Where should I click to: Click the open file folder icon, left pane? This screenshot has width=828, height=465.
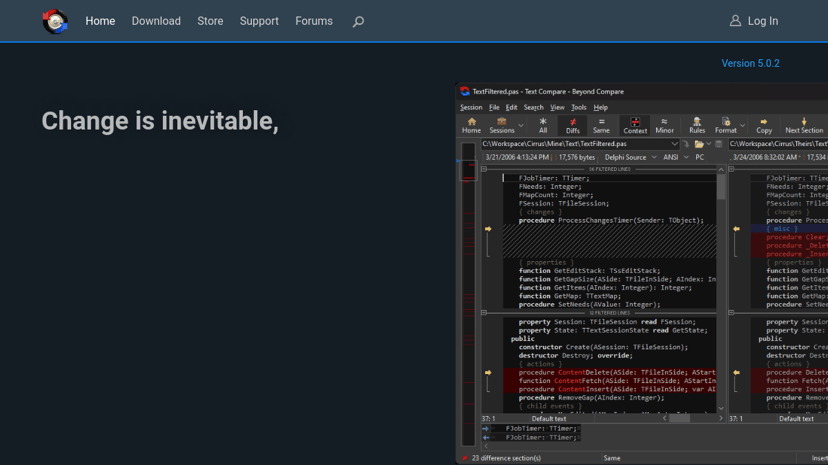tap(699, 144)
